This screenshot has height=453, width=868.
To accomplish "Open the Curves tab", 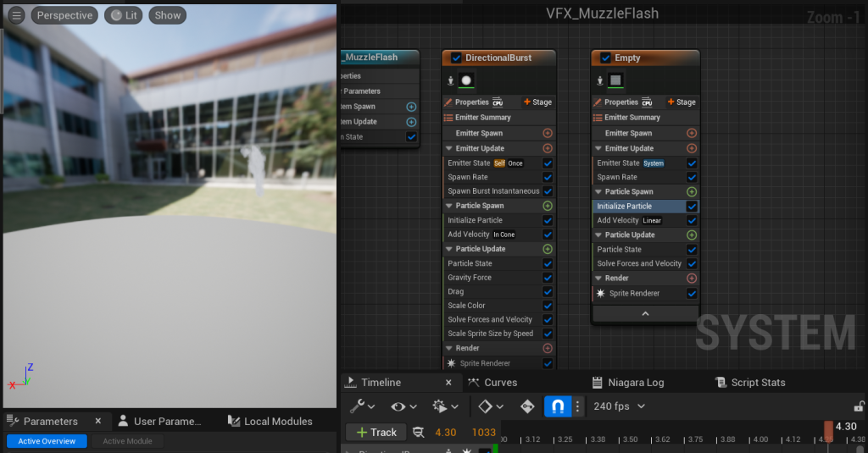I will (x=492, y=383).
